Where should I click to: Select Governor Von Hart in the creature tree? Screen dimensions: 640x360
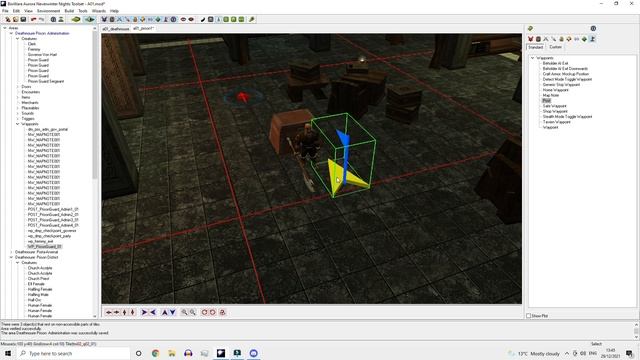(x=42, y=54)
